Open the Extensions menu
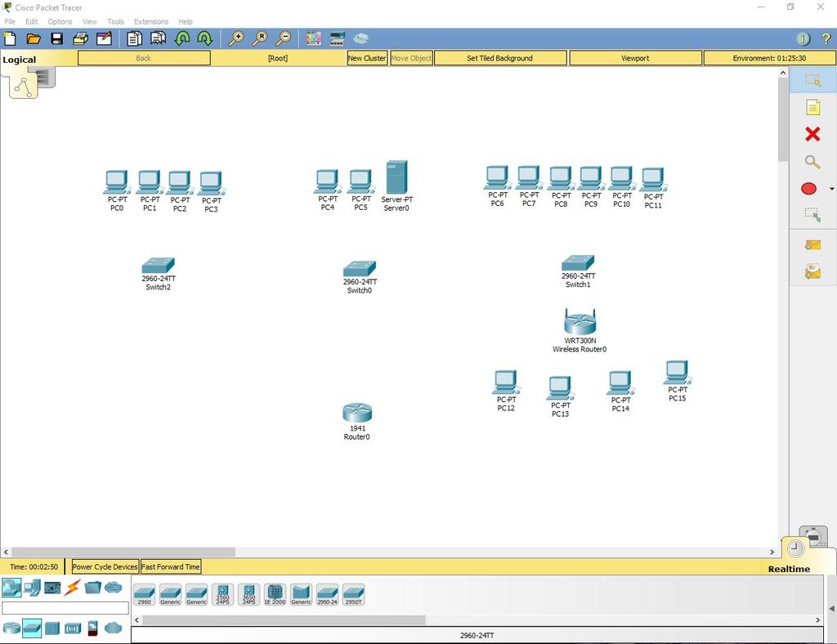Screen dimensions: 837x644 point(151,21)
